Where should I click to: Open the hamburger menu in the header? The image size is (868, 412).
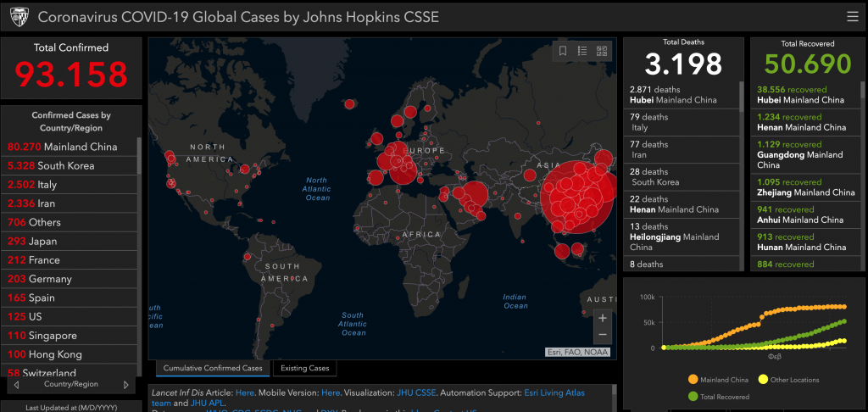click(x=852, y=17)
